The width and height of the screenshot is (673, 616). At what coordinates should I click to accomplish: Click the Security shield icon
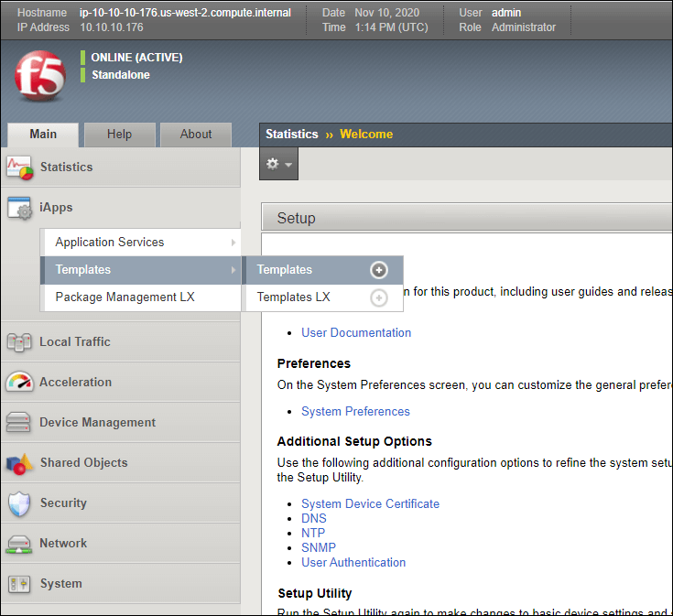[x=19, y=503]
